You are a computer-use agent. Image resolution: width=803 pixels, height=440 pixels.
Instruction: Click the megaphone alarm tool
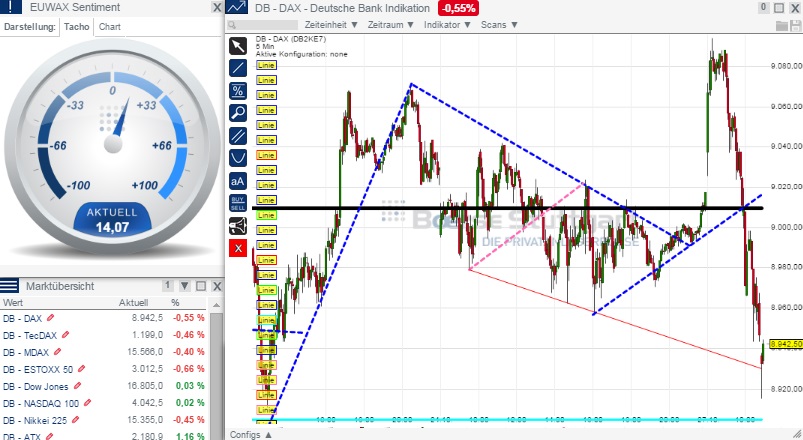coord(238,225)
